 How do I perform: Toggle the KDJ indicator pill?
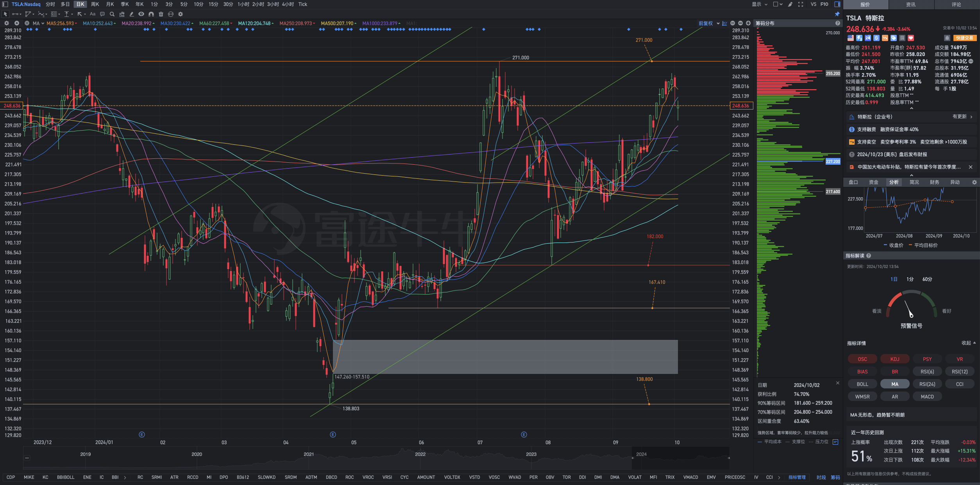pyautogui.click(x=895, y=359)
